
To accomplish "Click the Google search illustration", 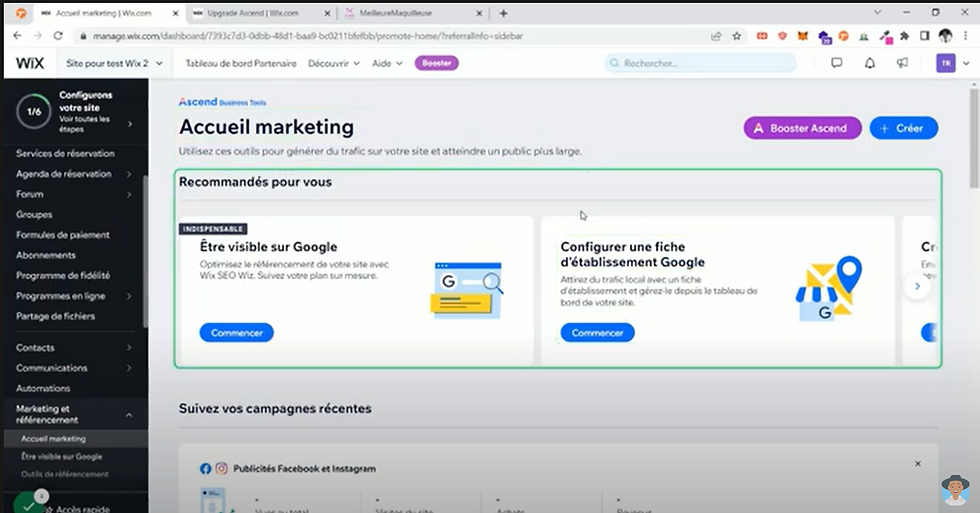I will coord(467,290).
